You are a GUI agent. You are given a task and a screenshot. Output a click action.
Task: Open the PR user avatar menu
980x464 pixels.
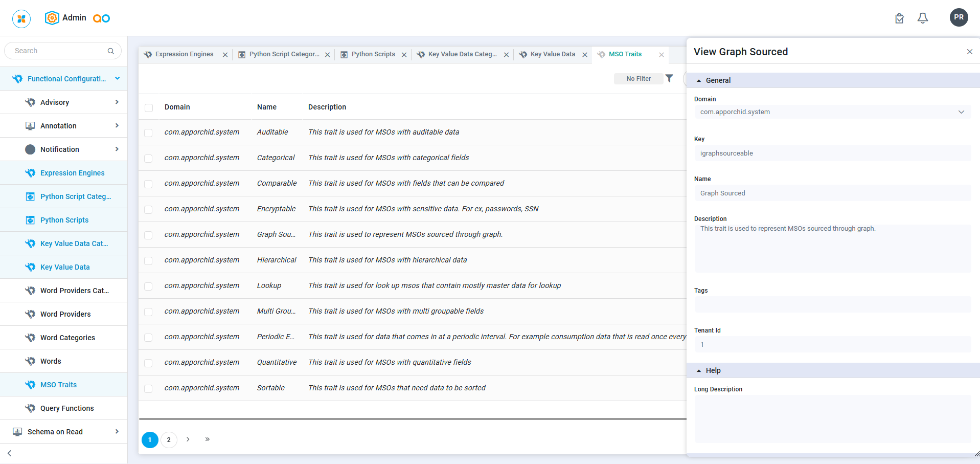pyautogui.click(x=959, y=17)
